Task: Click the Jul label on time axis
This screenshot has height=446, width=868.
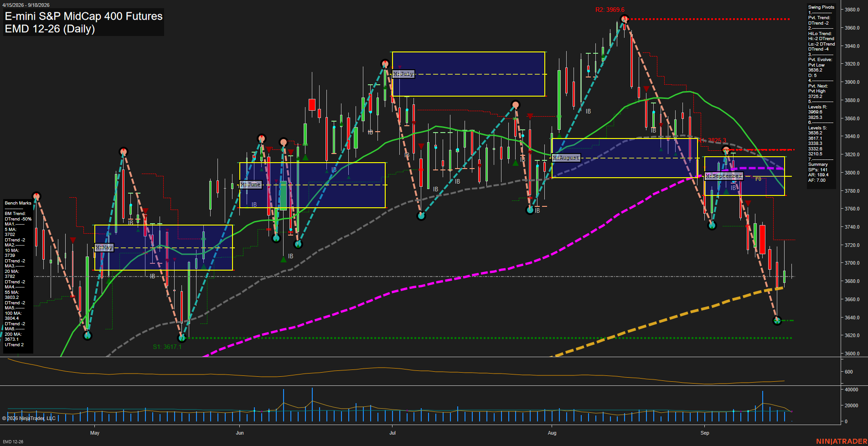Action: (393, 433)
